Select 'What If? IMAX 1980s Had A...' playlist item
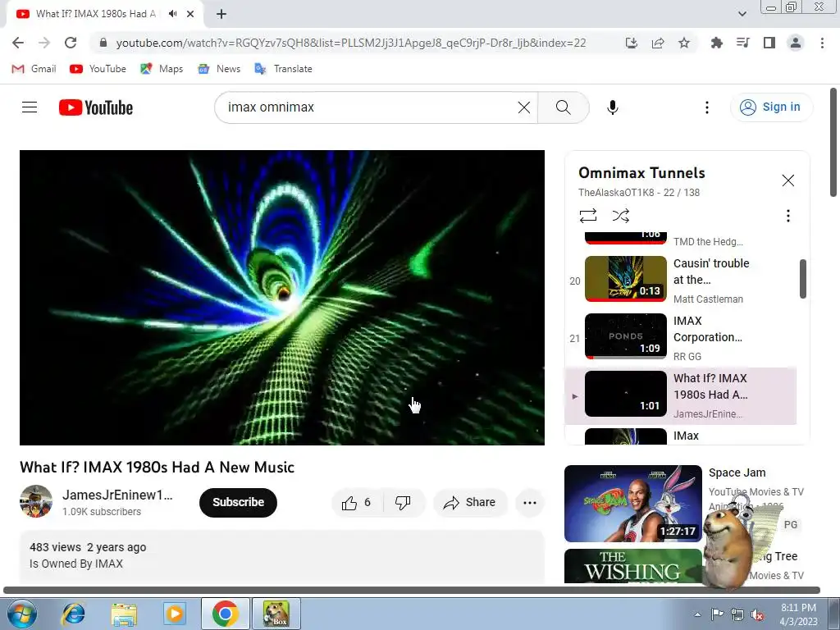The image size is (840, 630). 680,395
